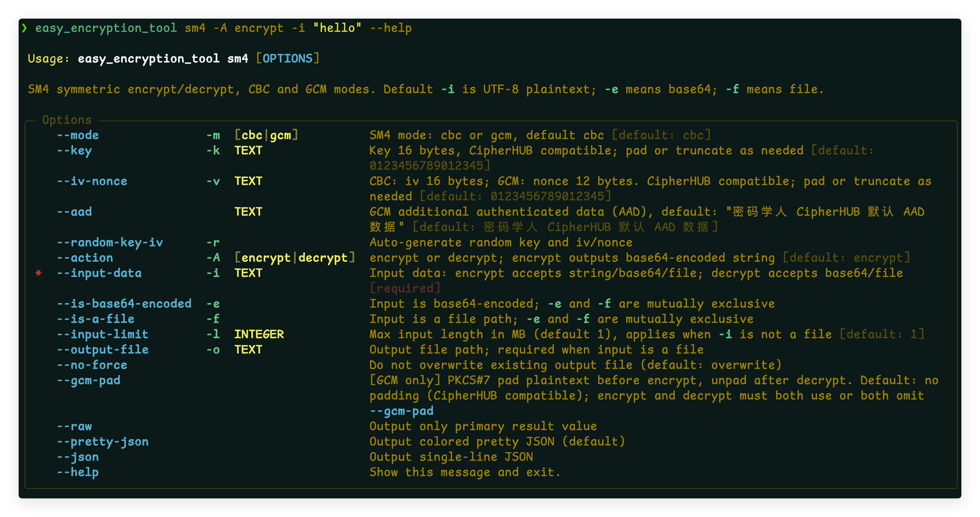Click the --is-base64-encoded option name

pos(124,304)
